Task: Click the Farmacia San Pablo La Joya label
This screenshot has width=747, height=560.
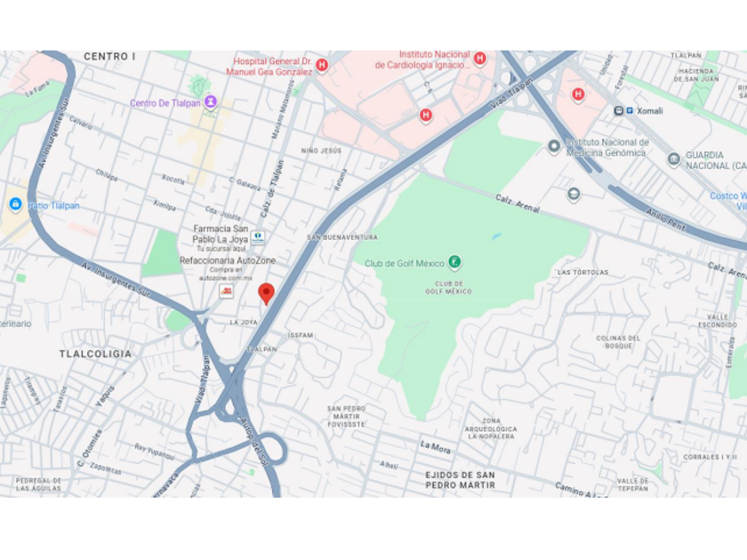Action: (221, 234)
